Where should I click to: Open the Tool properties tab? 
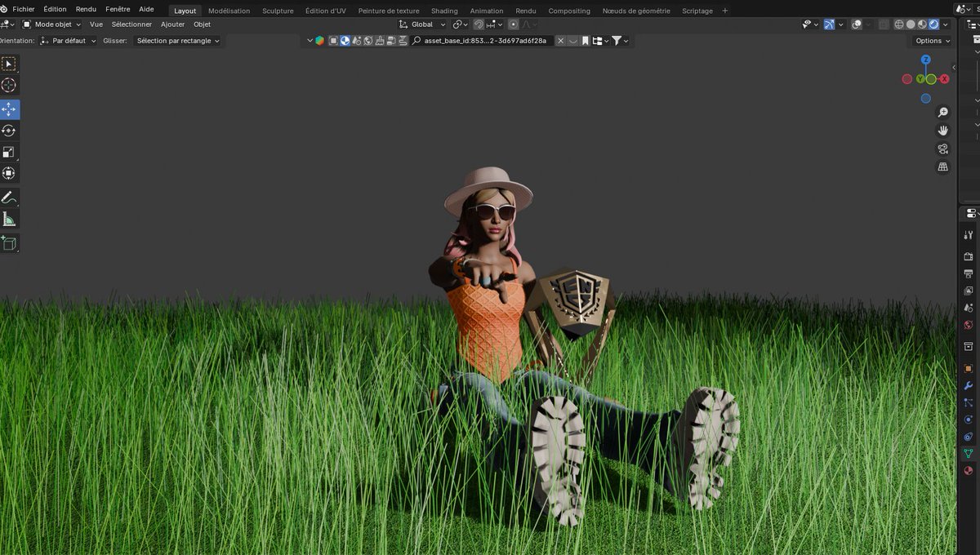coord(969,235)
